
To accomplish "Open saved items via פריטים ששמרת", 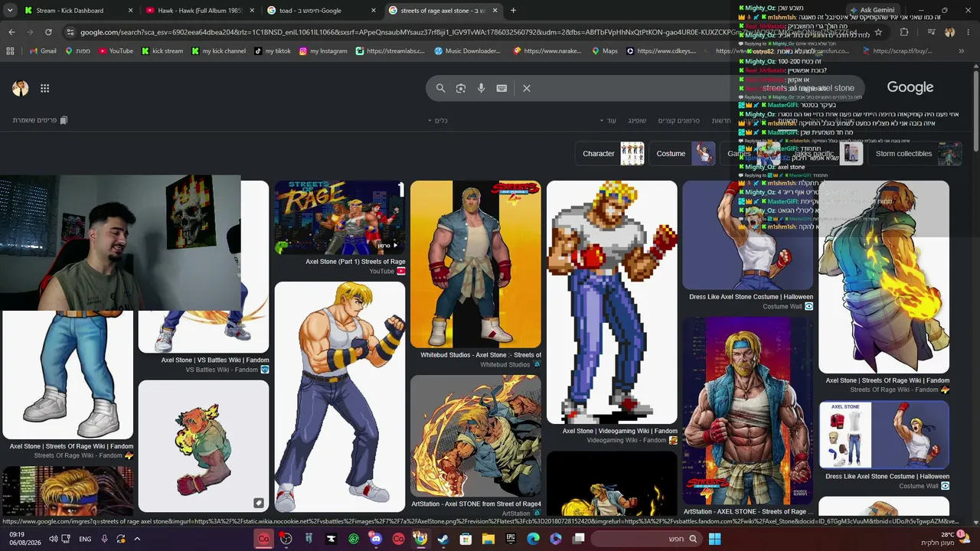I will (40, 120).
